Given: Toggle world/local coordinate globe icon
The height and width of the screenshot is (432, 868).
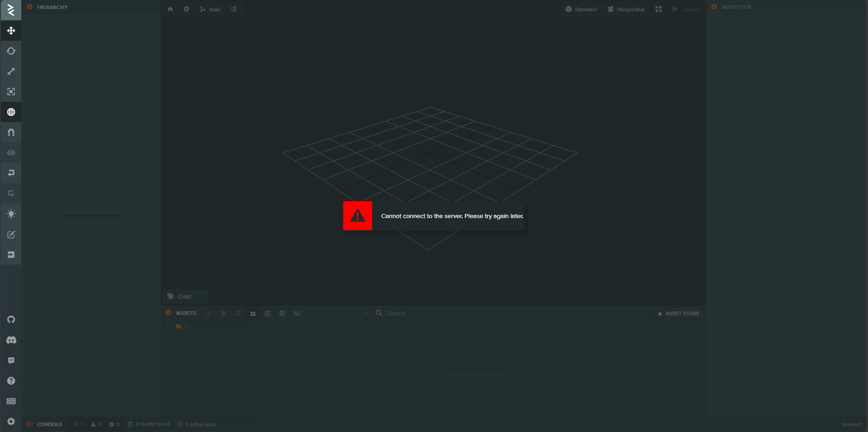Looking at the screenshot, I should click(11, 112).
